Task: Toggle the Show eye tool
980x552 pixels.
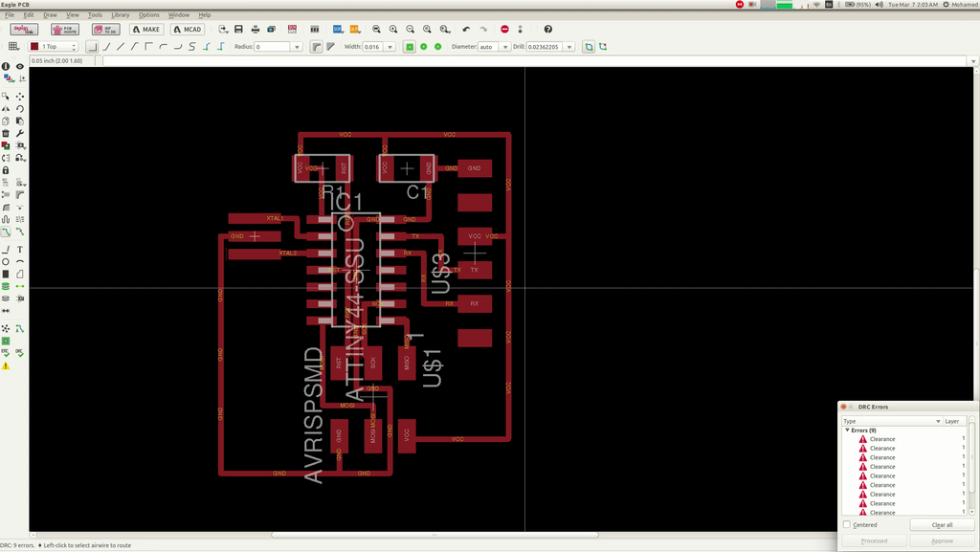Action: 20,66
